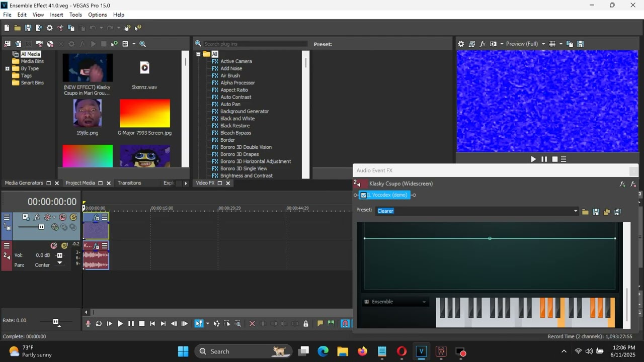Viewport: 644px width, 362px height.
Task: Select the Brightness and Contrast plug-in
Action: point(247,175)
